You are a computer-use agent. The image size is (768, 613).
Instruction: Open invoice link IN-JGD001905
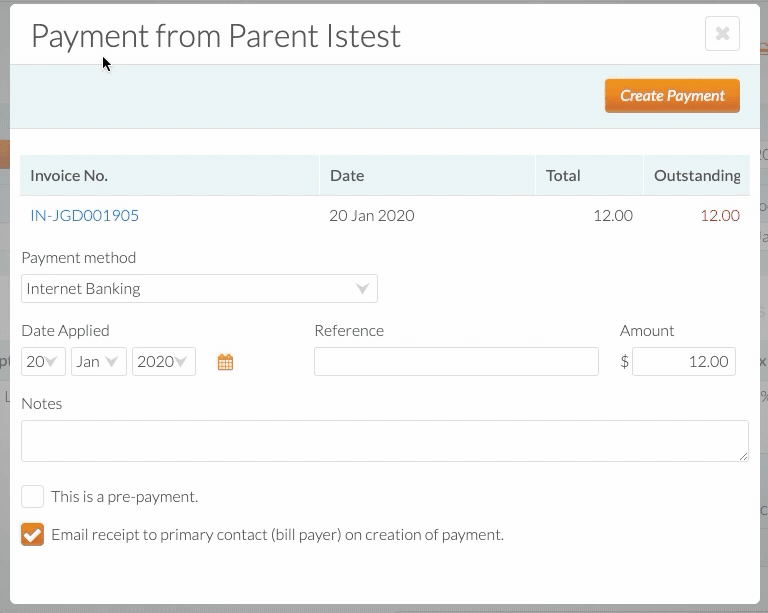[85, 215]
